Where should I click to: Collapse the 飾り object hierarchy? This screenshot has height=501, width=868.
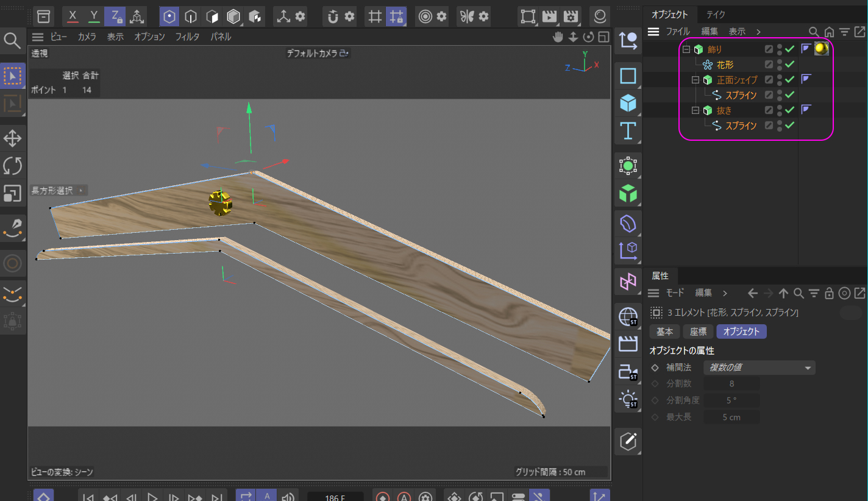pos(686,49)
